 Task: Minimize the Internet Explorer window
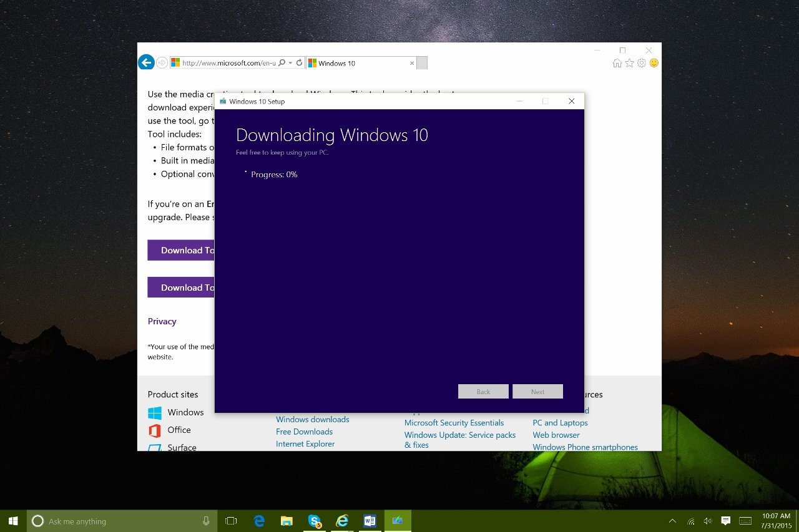tap(597, 50)
